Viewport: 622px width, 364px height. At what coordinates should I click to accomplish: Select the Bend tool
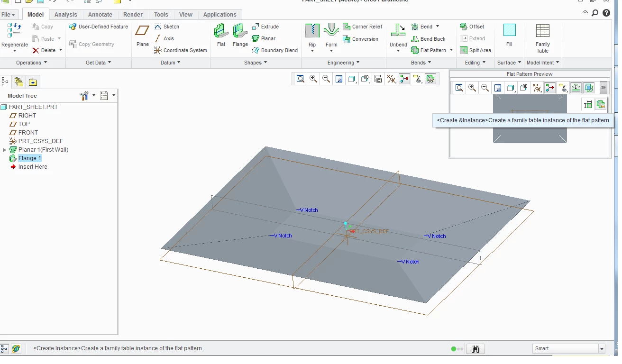coord(421,27)
